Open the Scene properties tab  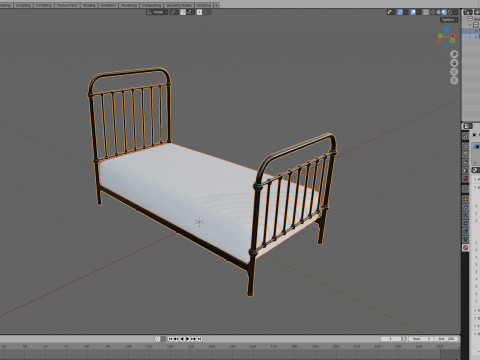coord(466,170)
